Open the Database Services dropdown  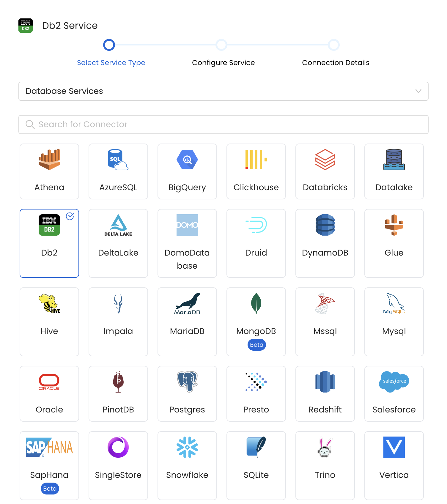point(223,91)
